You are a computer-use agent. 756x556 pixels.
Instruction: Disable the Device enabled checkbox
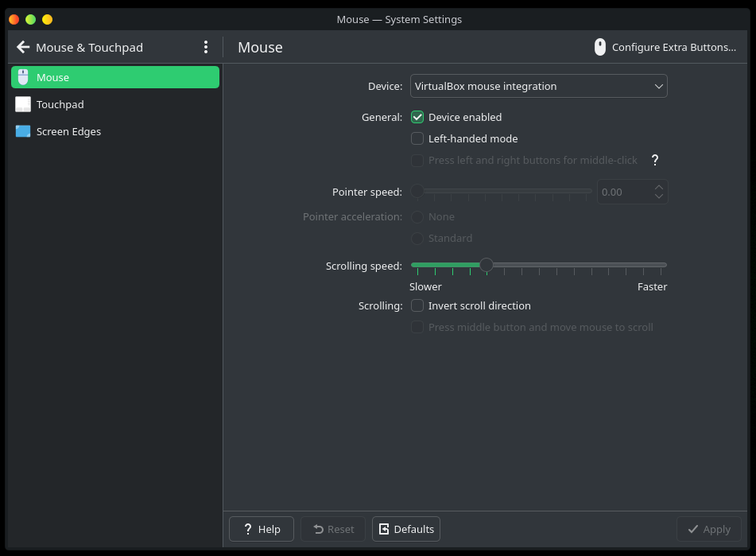point(417,117)
